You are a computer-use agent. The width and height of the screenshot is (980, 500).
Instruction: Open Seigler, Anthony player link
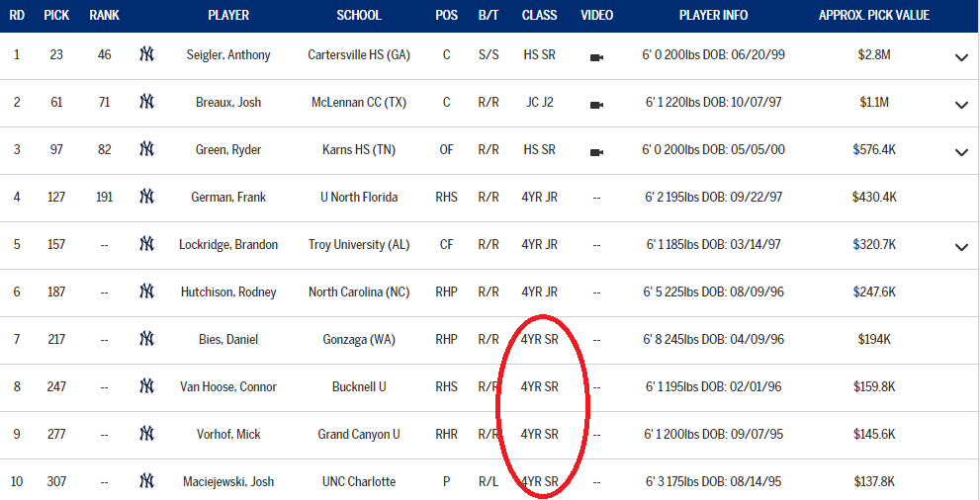coord(228,55)
